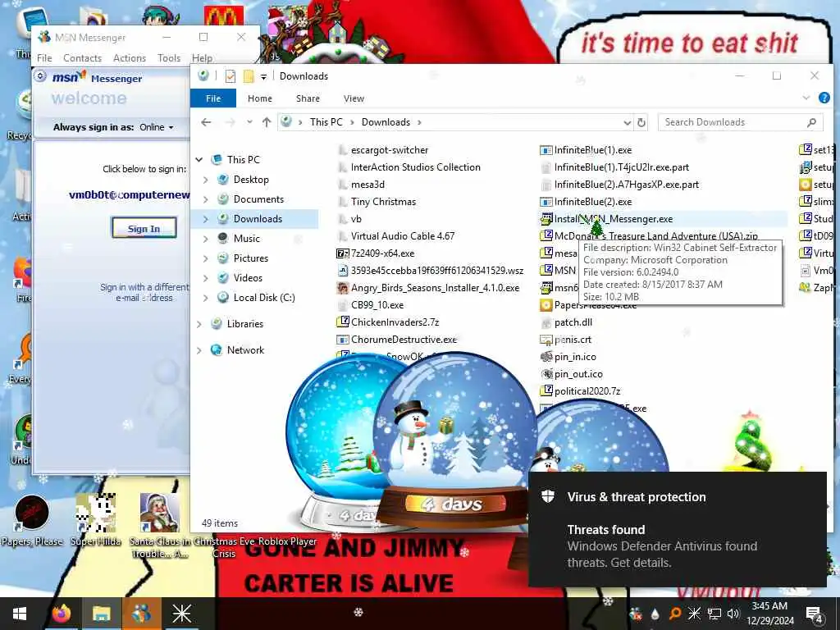Image resolution: width=840 pixels, height=630 pixels.
Task: Collapse the This PC tree node
Action: [x=199, y=160]
